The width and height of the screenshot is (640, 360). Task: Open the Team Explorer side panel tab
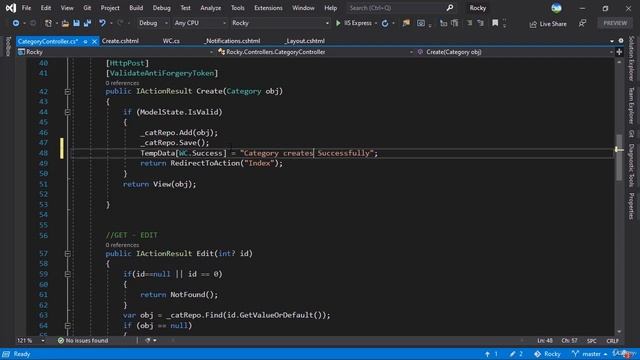[631, 105]
